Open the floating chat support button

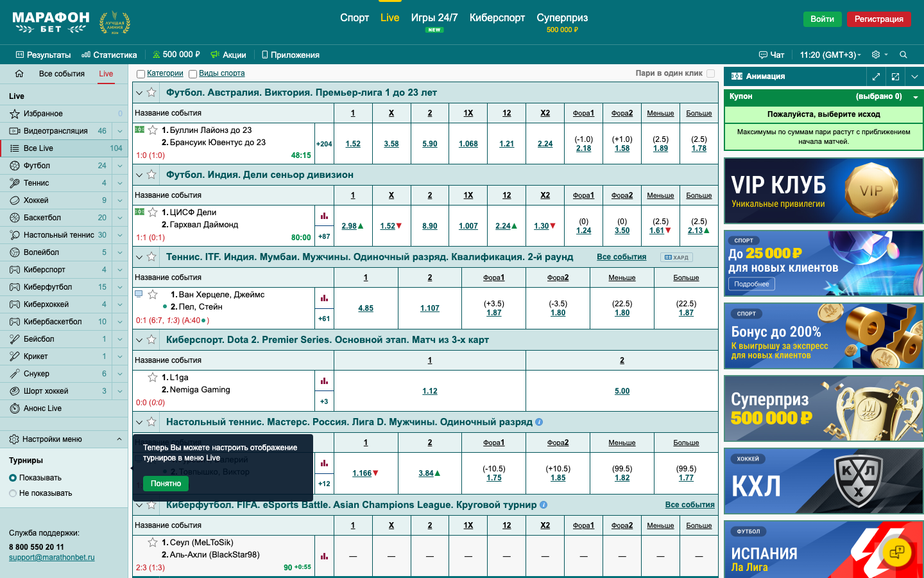coord(896,552)
